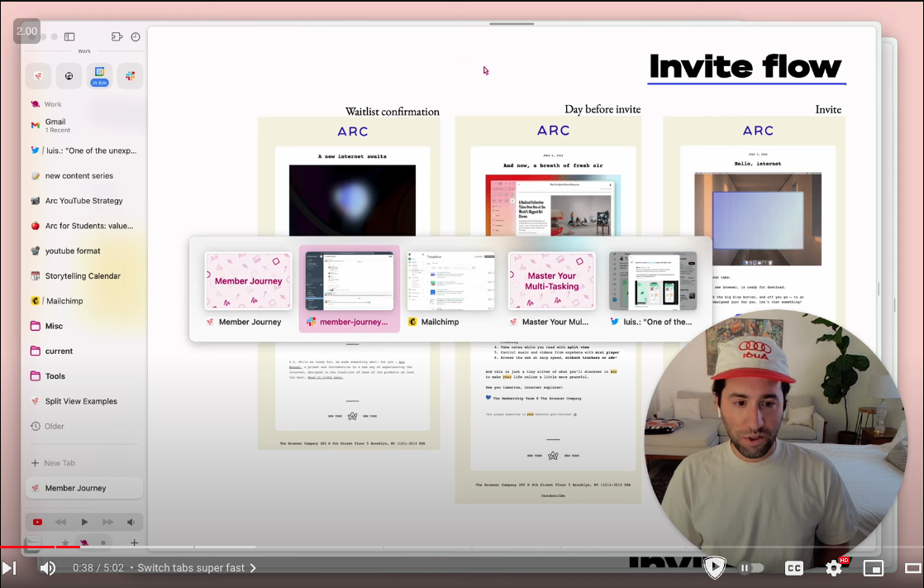Click the Unsubscribe link in the middle email
This screenshot has height=588, width=924.
point(553,496)
